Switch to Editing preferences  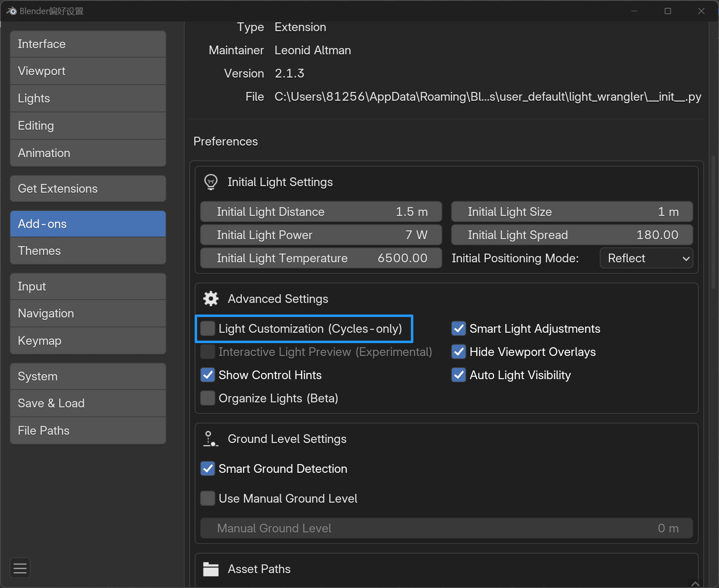[x=88, y=126]
